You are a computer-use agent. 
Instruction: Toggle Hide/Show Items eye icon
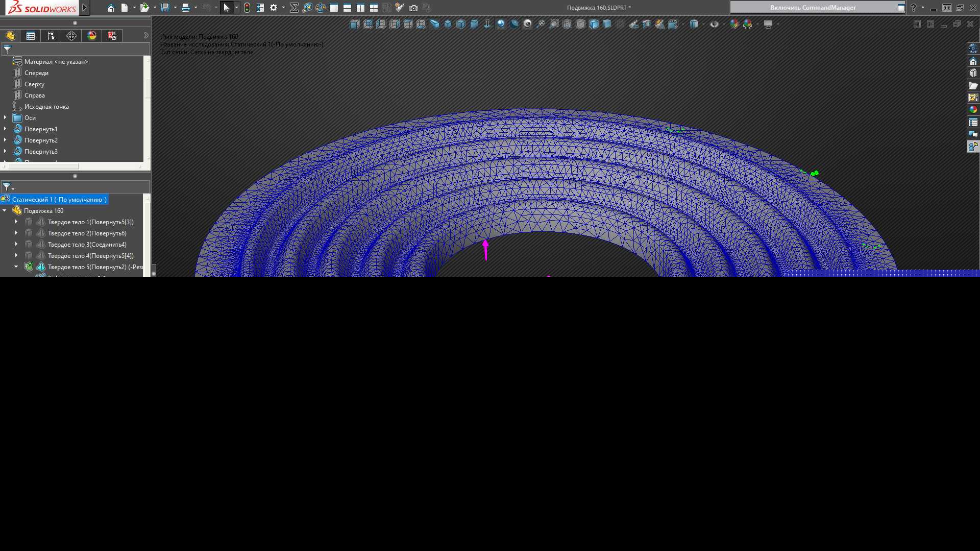point(714,24)
